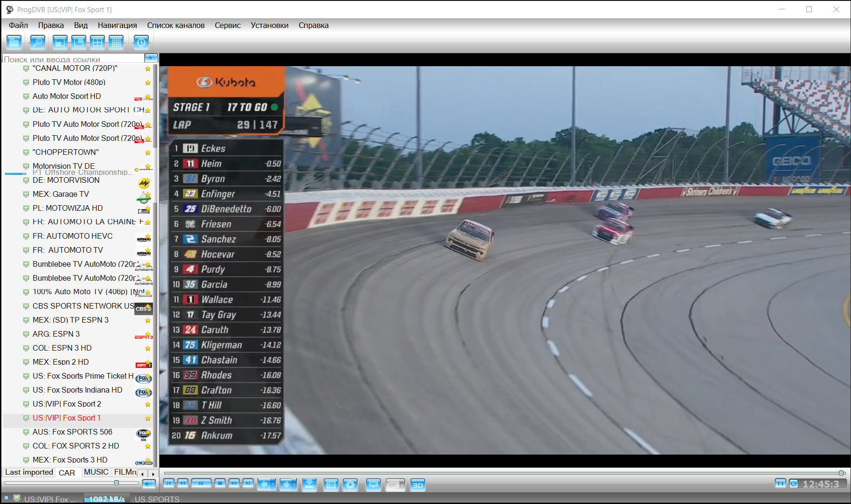Click the magnifying glass channel search icon

[x=37, y=42]
